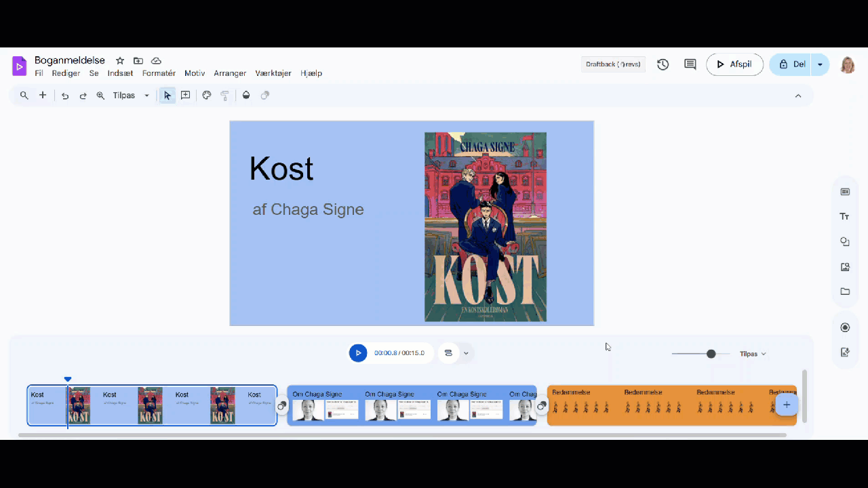Click the greyed transition icon in toolbar
Screen dimensions: 868x488
(x=265, y=96)
